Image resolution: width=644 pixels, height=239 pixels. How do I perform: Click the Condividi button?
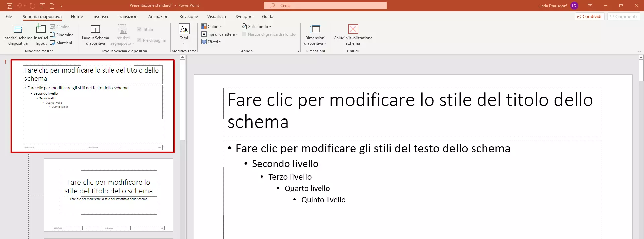589,16
